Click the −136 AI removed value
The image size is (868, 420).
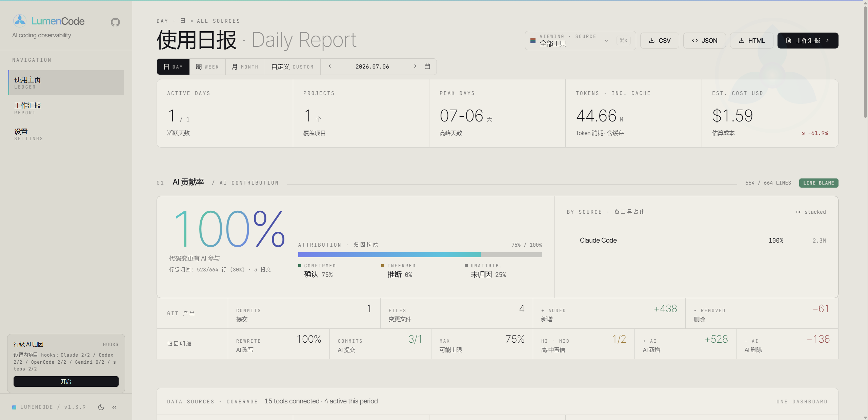818,339
